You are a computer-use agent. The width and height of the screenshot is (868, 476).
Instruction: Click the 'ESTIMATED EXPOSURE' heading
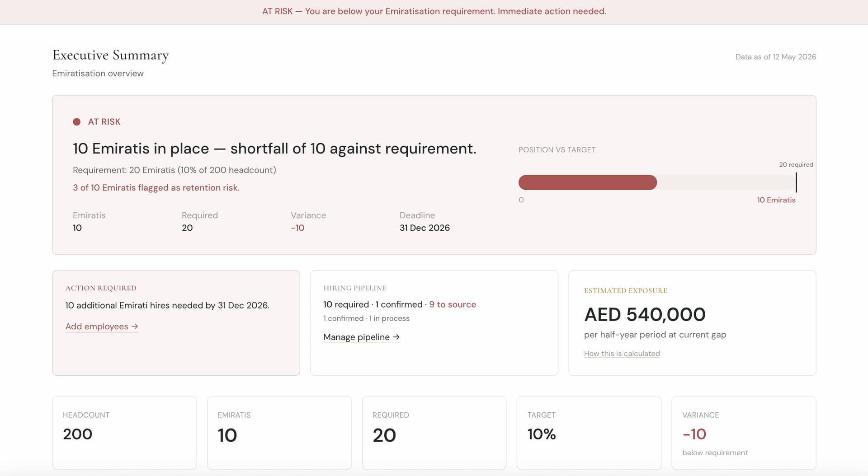(x=626, y=291)
